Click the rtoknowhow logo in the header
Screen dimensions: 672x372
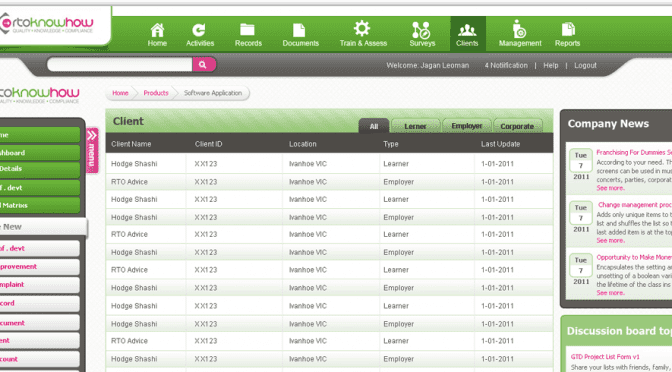pos(47,24)
